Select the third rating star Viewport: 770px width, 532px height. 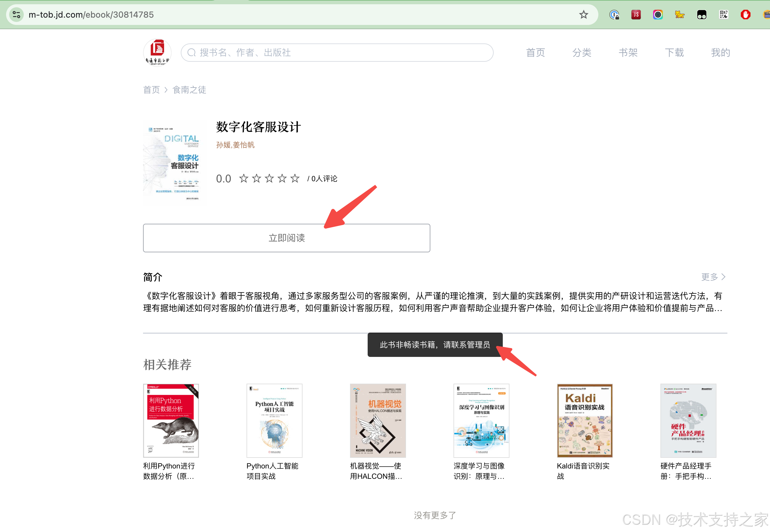(269, 179)
